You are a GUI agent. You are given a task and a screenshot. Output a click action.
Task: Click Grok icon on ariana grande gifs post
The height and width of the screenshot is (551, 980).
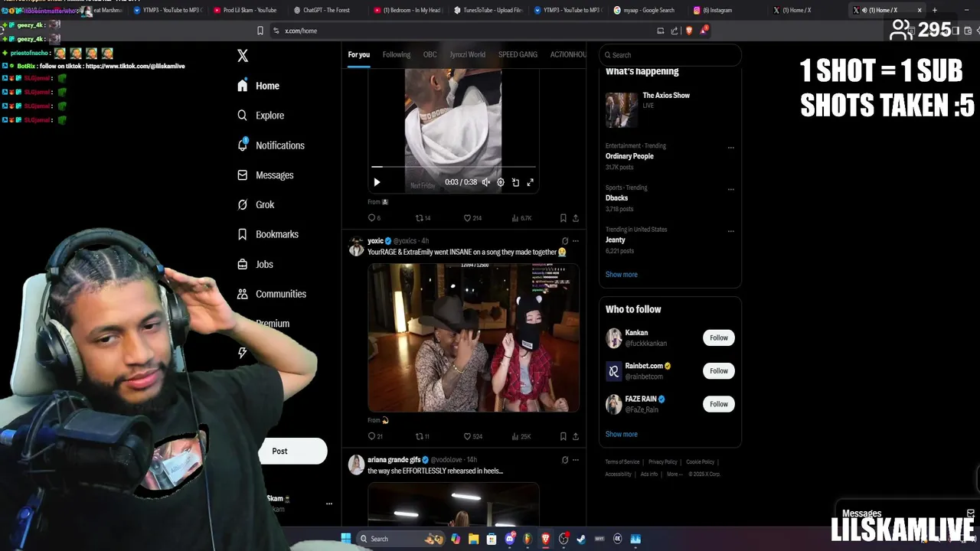[x=565, y=460]
